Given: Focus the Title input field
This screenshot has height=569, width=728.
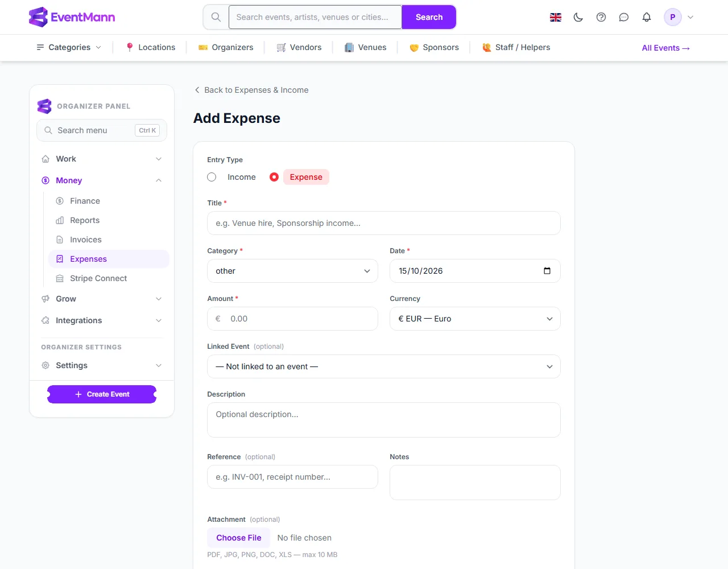Looking at the screenshot, I should click(x=384, y=223).
